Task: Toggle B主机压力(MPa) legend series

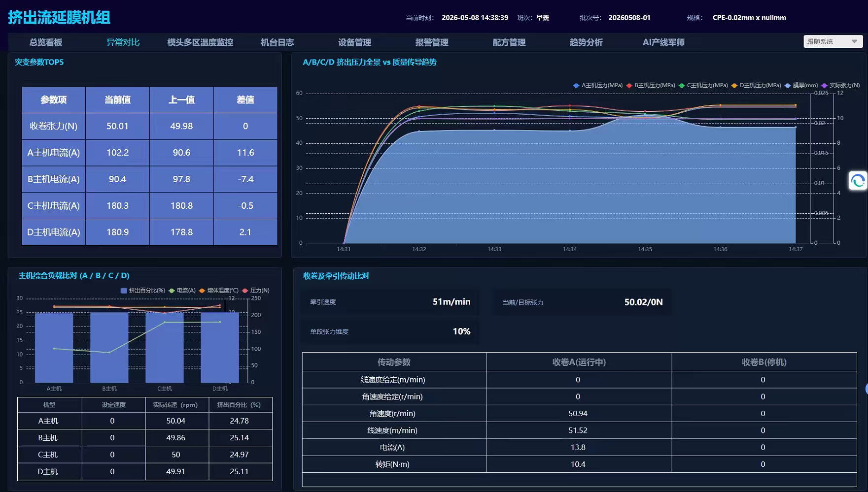Action: click(651, 85)
